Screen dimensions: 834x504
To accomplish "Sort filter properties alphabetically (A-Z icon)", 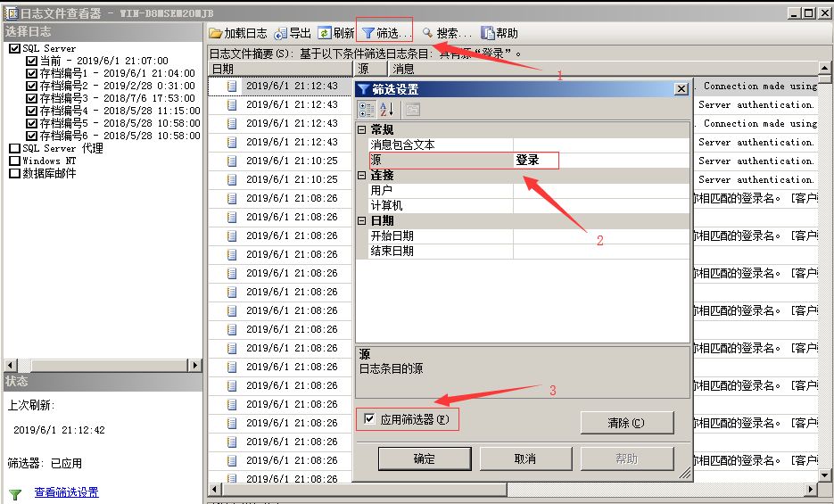I will 387,110.
